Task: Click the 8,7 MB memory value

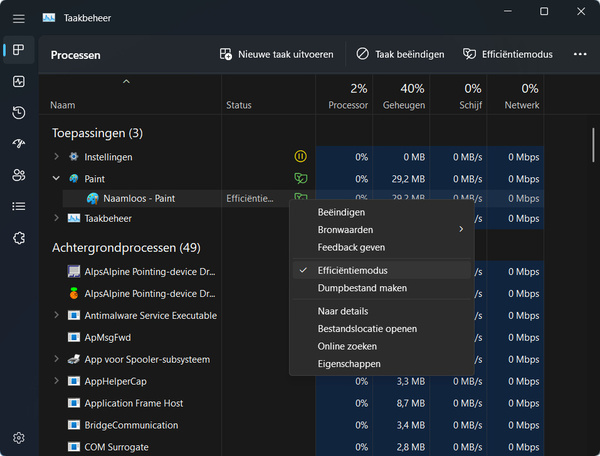Action: coord(411,403)
